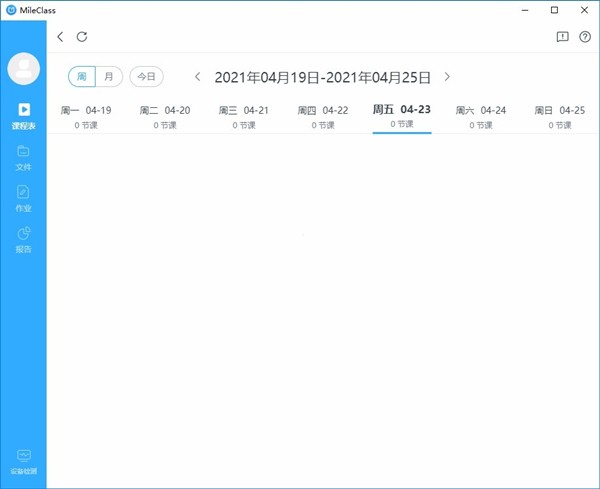Select the 周日 04-25 day tab
Image resolution: width=600 pixels, height=489 pixels.
560,117
